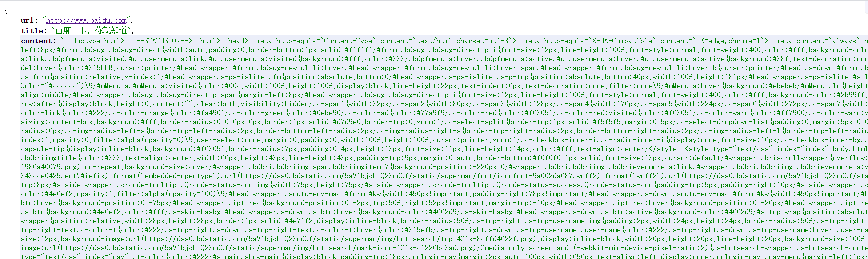868x259 pixels.
Task: Select the title value 百度一下，你就知道
Action: (90, 31)
